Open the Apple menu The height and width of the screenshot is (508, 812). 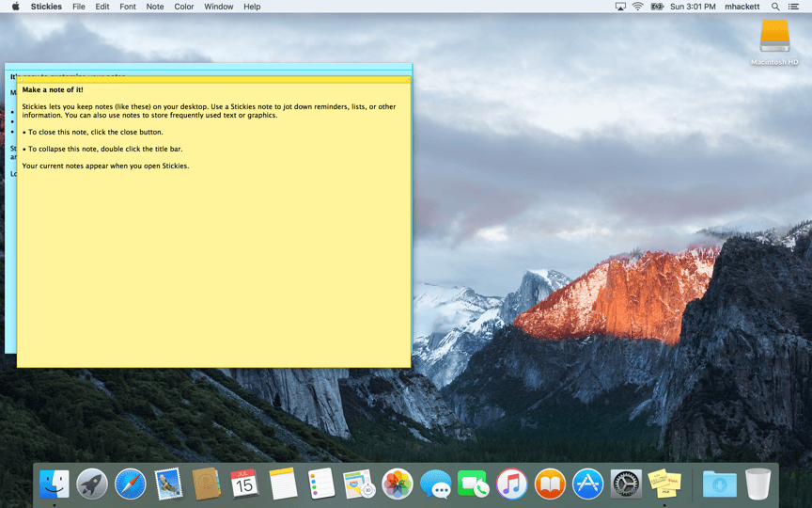(16, 7)
